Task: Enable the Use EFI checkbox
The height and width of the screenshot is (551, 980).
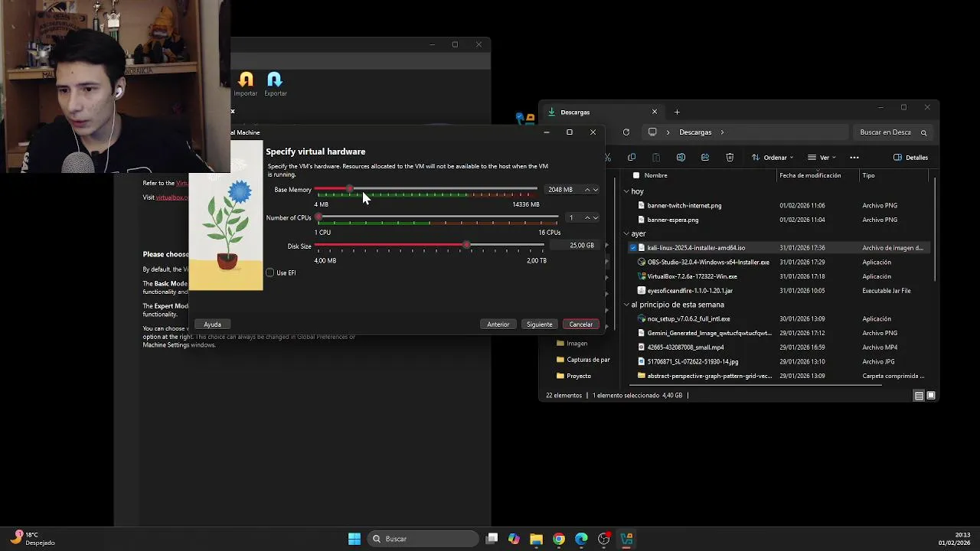Action: 270,272
